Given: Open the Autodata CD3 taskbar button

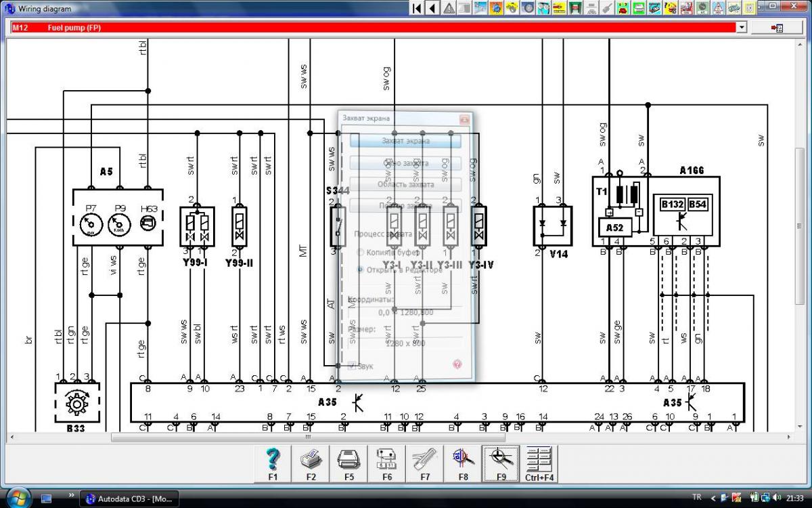Looking at the screenshot, I should (130, 499).
